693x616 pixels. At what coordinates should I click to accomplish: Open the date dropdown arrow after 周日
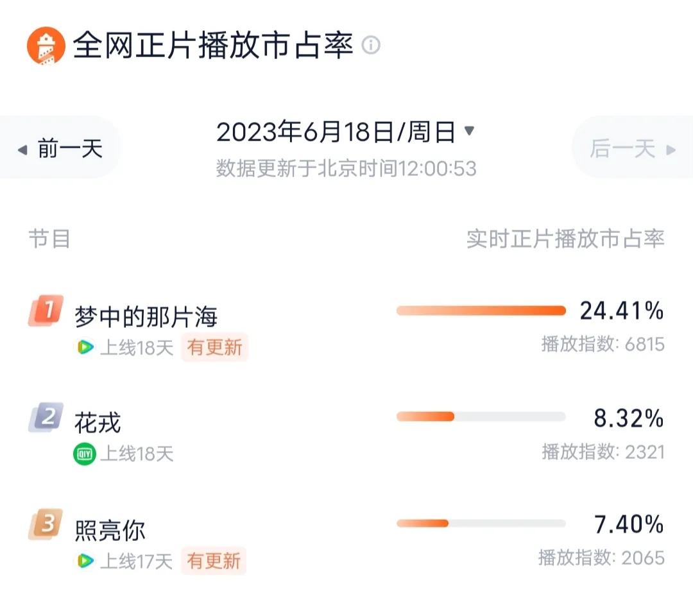point(469,131)
